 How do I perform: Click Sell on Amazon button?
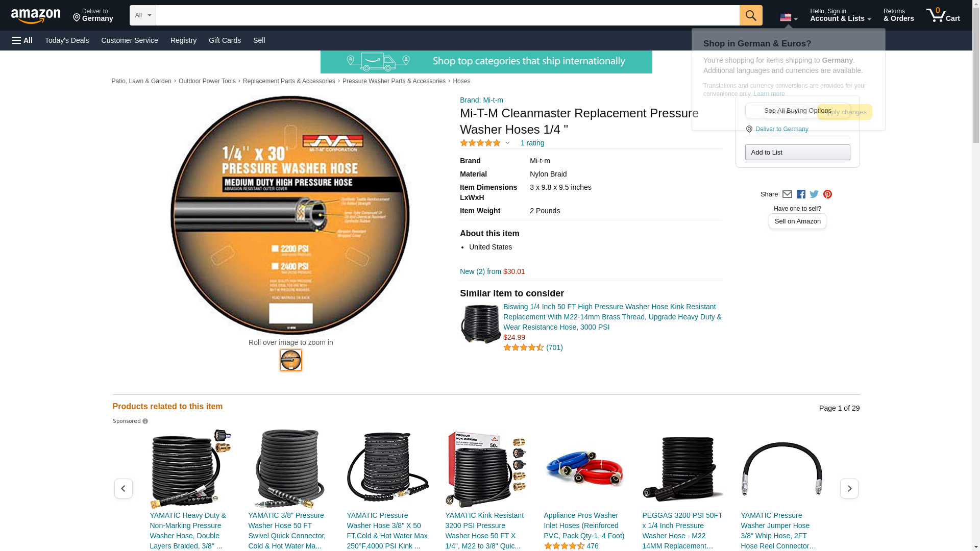coord(797,221)
